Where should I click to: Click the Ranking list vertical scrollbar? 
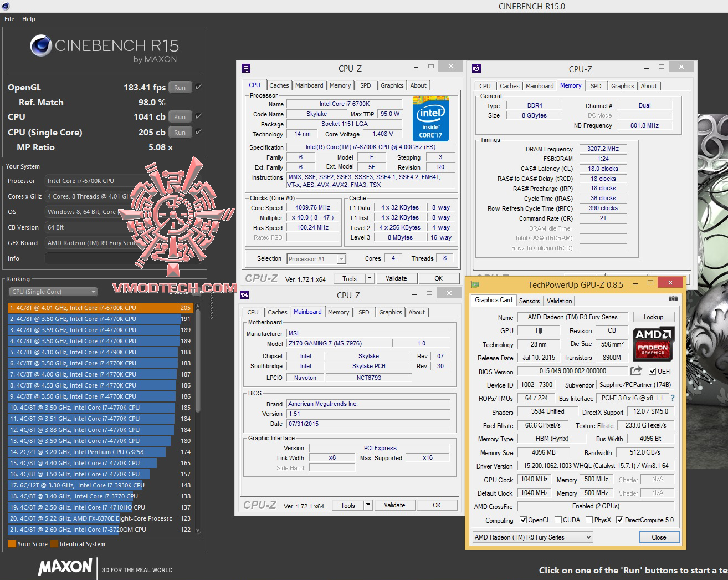coord(198,419)
